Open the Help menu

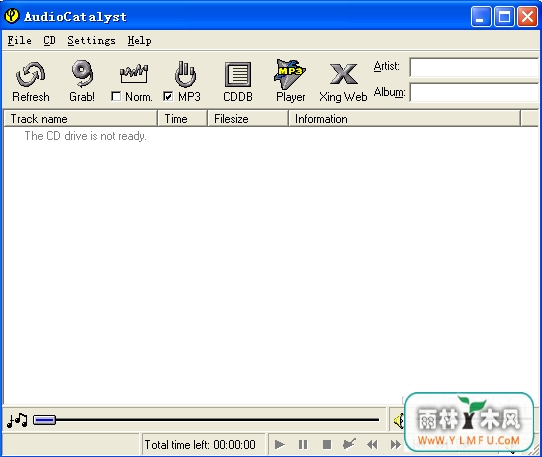tap(139, 40)
